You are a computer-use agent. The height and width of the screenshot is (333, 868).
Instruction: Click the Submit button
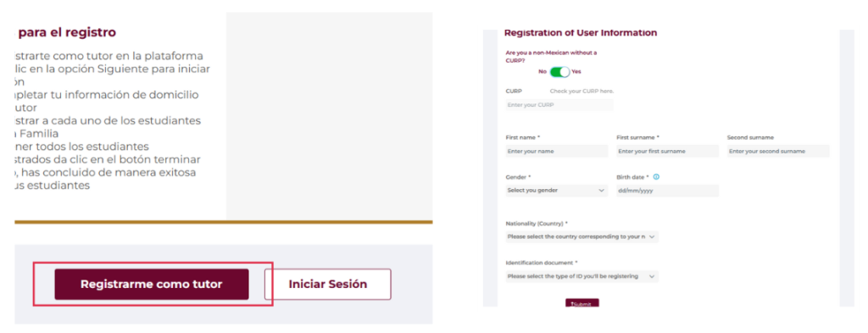pos(581,303)
